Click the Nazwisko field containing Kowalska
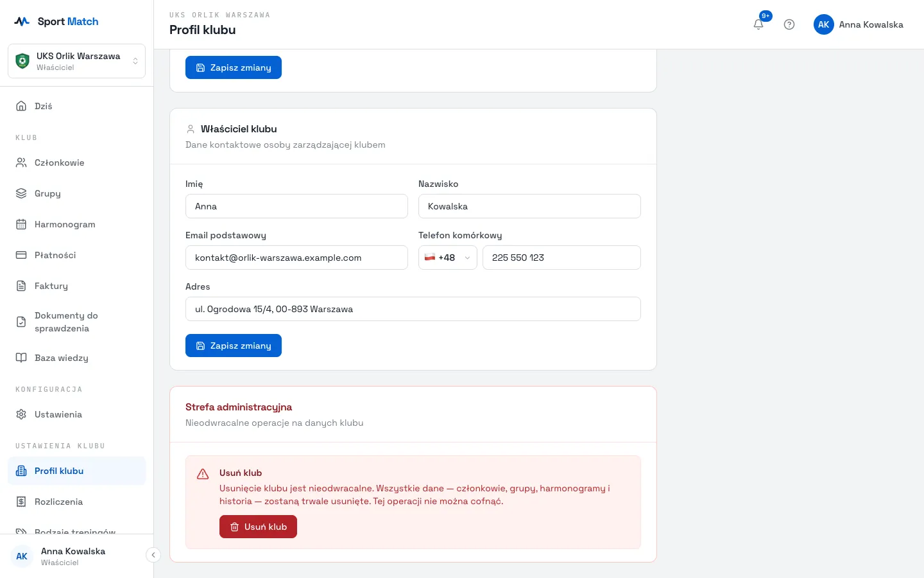Viewport: 924px width, 578px height. (529, 206)
